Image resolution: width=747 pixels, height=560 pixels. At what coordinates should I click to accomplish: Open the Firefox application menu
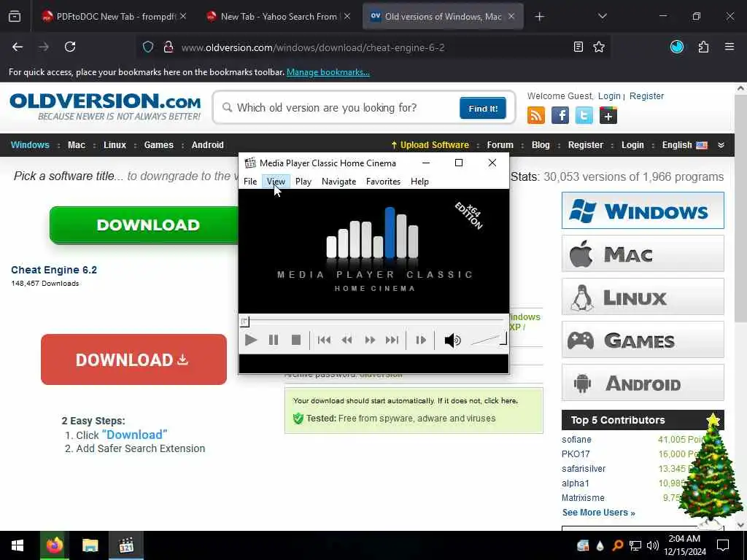click(729, 47)
